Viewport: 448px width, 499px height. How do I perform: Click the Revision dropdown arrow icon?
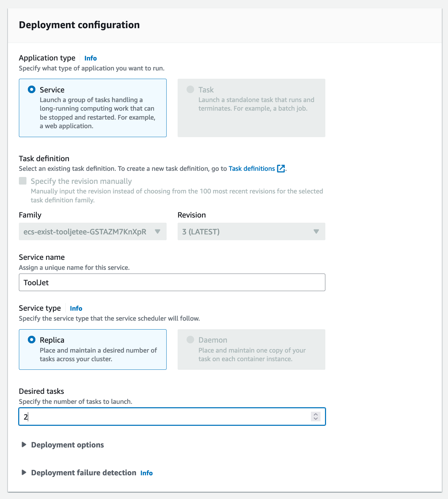[316, 232]
